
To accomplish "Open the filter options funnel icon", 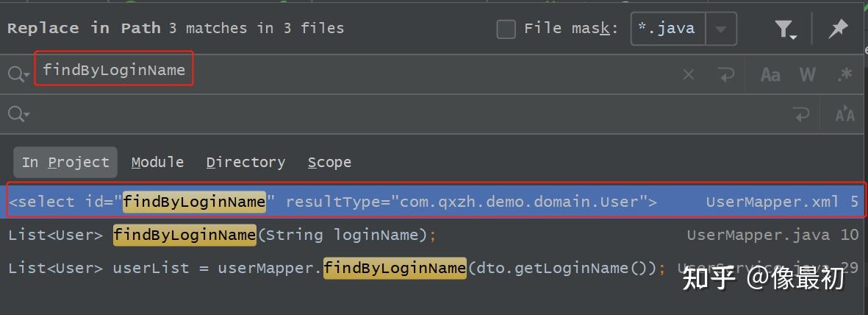I will (785, 29).
